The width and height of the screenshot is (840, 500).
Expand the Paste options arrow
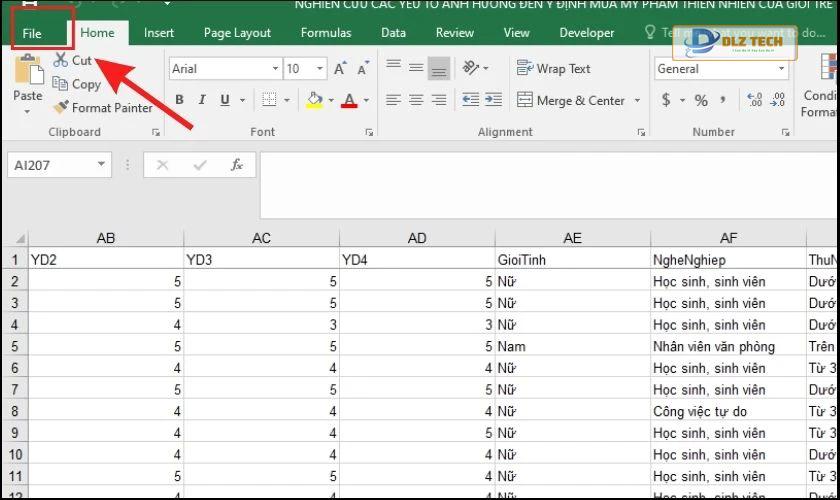pos(27,111)
